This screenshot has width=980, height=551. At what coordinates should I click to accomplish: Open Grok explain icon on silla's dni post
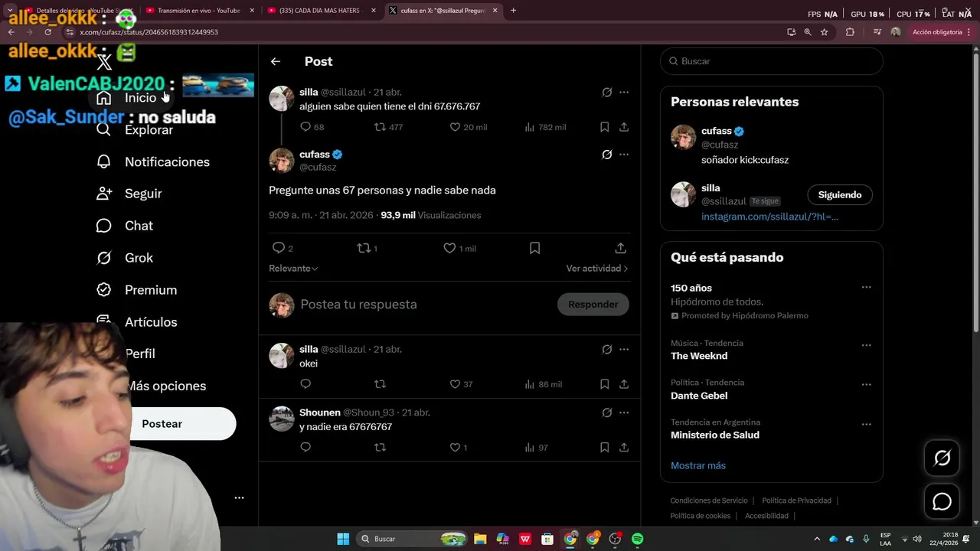coord(607,92)
